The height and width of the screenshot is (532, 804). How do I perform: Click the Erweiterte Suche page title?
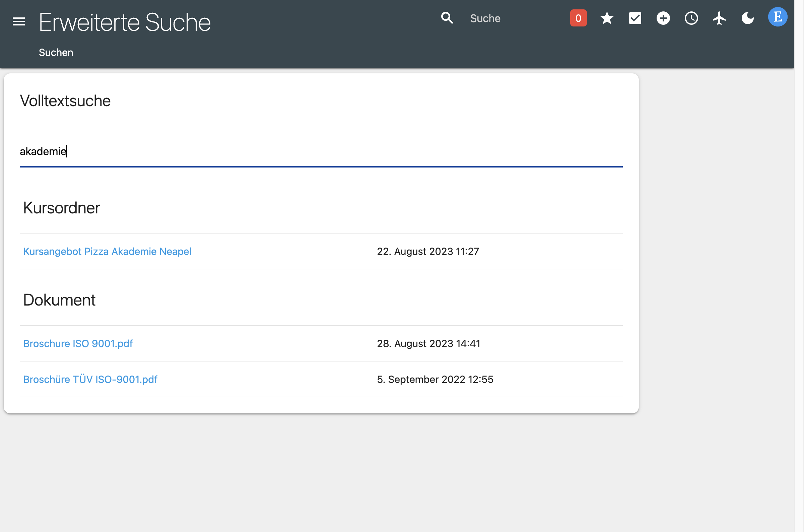125,22
